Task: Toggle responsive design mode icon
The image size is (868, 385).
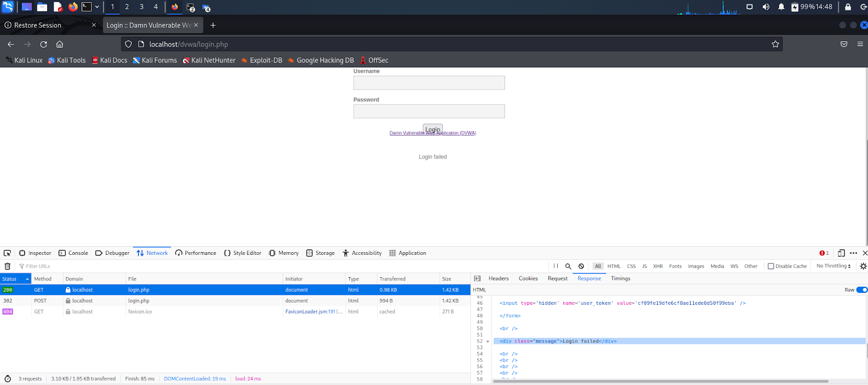Action: click(841, 253)
